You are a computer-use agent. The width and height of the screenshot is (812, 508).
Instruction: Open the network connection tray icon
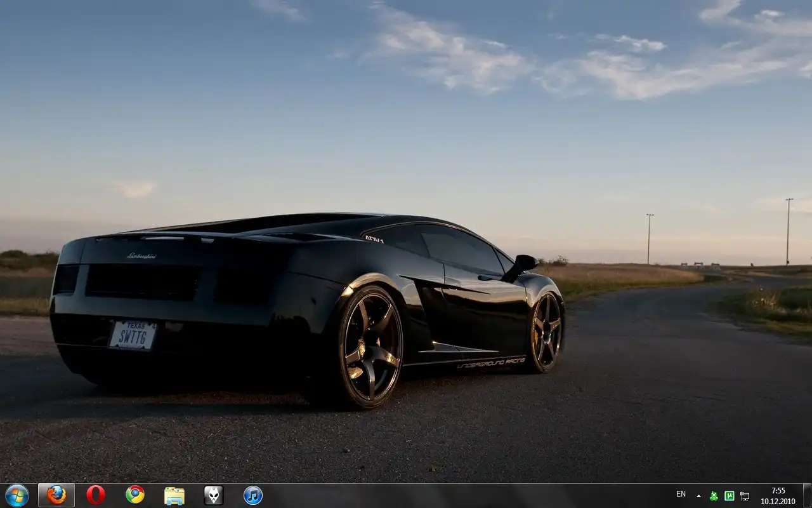click(745, 496)
